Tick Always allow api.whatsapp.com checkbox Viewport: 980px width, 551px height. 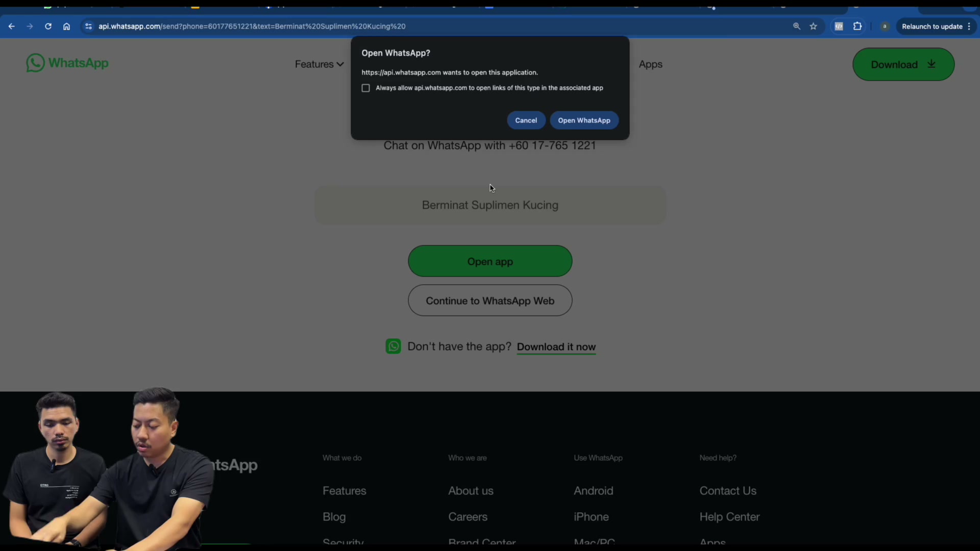click(x=365, y=88)
